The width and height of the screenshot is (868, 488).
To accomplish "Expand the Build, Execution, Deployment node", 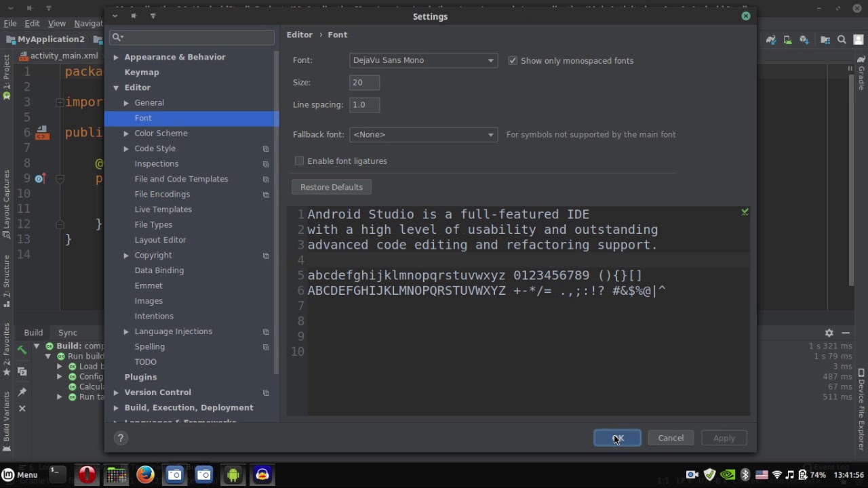I will click(x=116, y=407).
